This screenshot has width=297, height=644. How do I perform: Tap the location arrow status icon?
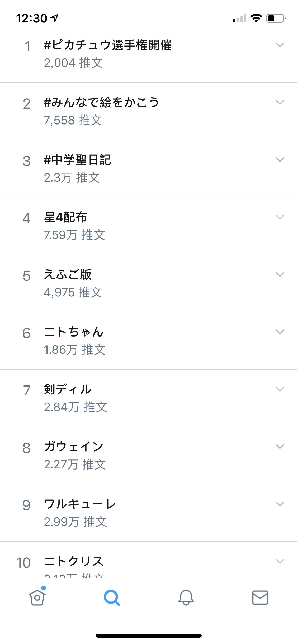pos(54,18)
